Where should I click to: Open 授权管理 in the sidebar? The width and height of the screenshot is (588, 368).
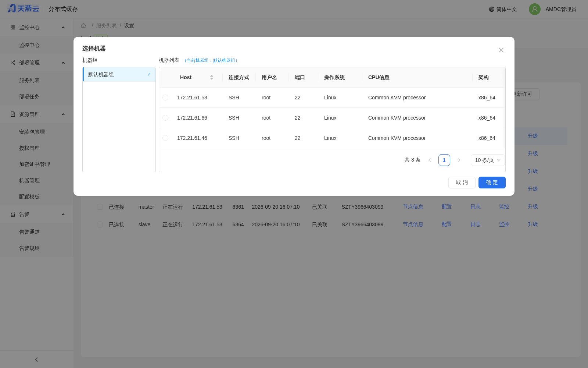29,148
